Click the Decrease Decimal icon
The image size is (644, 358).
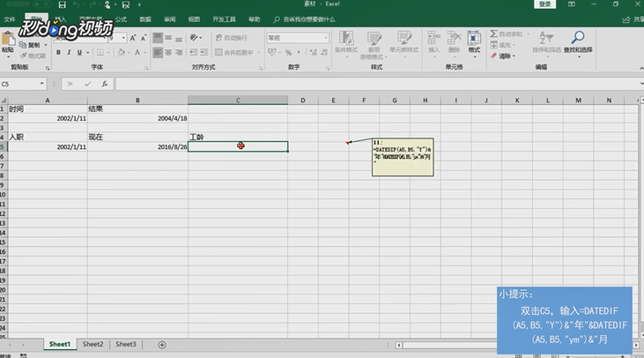[324, 52]
